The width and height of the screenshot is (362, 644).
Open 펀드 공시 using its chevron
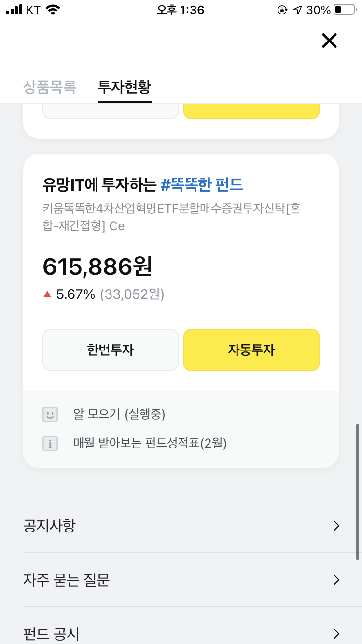pos(336,633)
